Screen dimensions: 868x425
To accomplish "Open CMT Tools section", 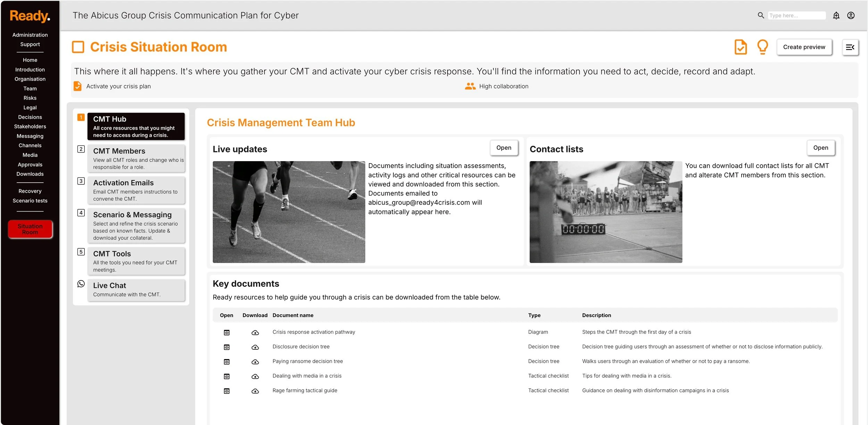I will (x=136, y=261).
